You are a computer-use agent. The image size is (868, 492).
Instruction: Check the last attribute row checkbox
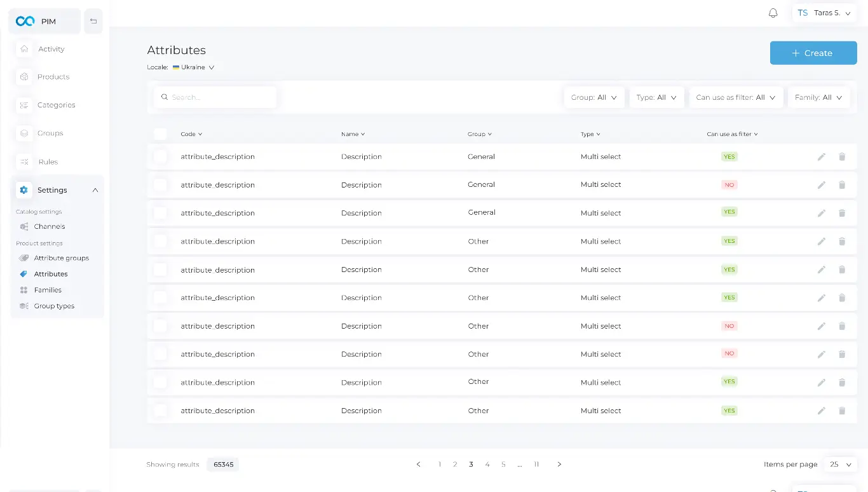point(160,411)
